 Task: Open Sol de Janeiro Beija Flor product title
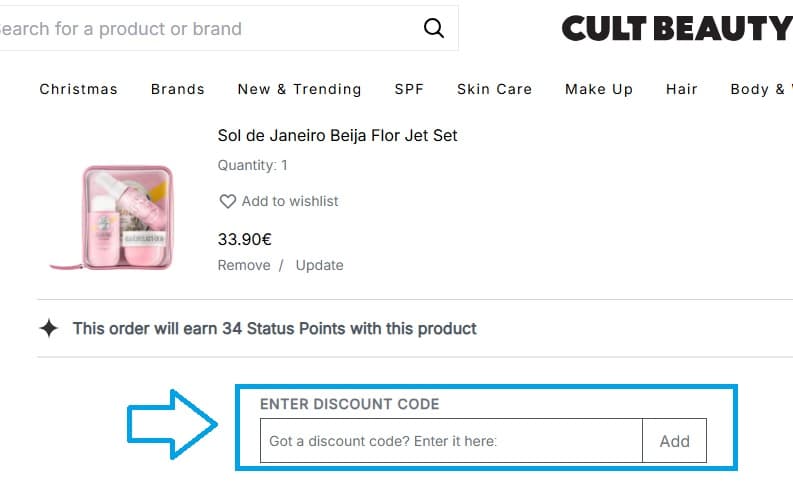pos(338,135)
